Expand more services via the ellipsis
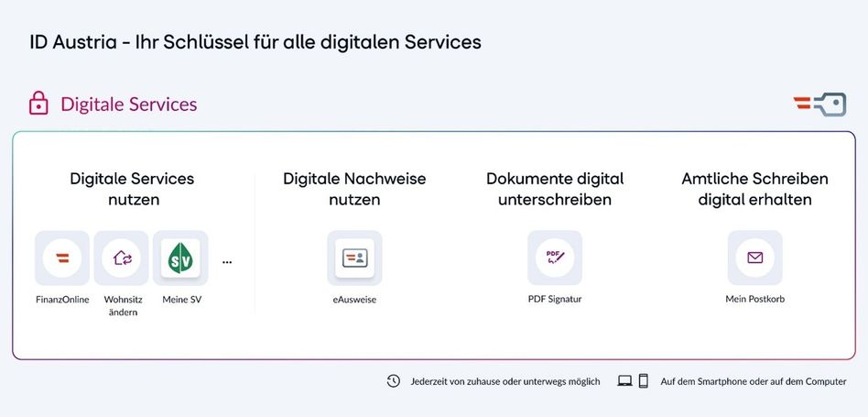Screen dimensions: 868x417 tap(227, 261)
